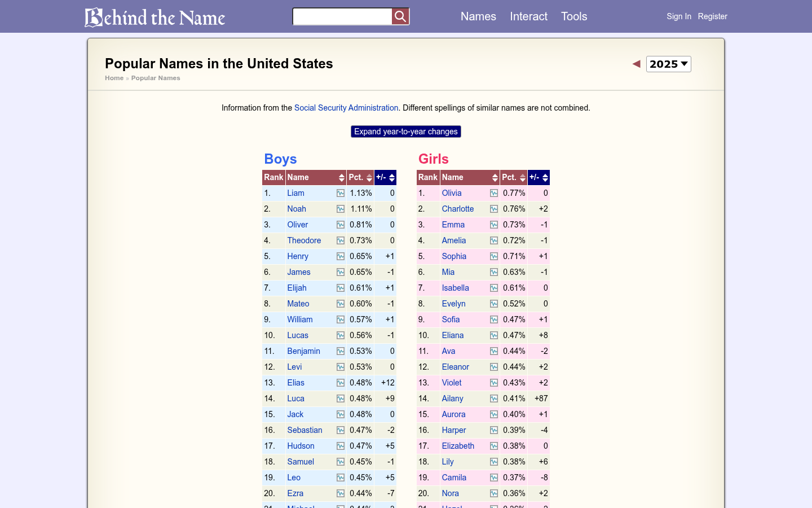
Task: Open popularity chart icon for Nora
Action: (x=494, y=493)
